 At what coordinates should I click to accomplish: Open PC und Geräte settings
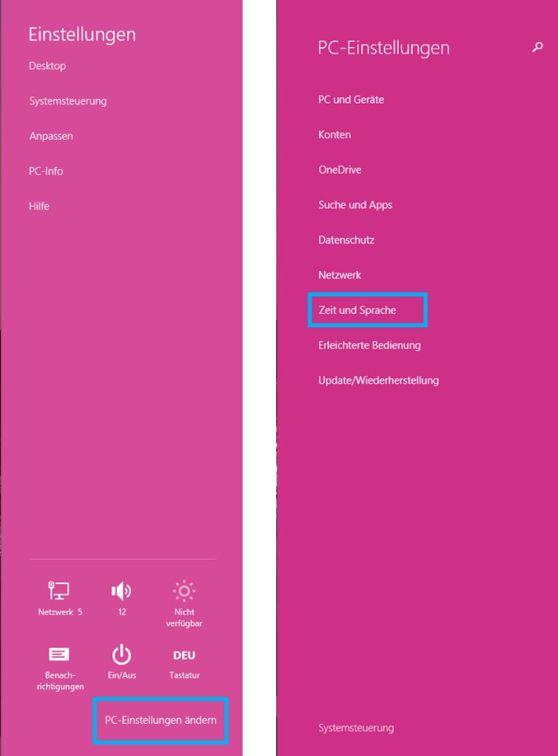[351, 100]
